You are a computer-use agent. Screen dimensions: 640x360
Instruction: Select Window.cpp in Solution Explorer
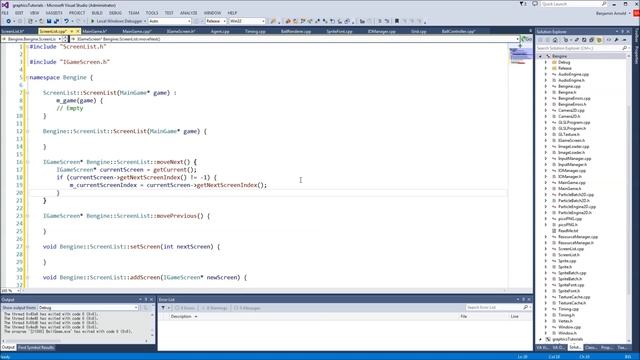(x=569, y=327)
